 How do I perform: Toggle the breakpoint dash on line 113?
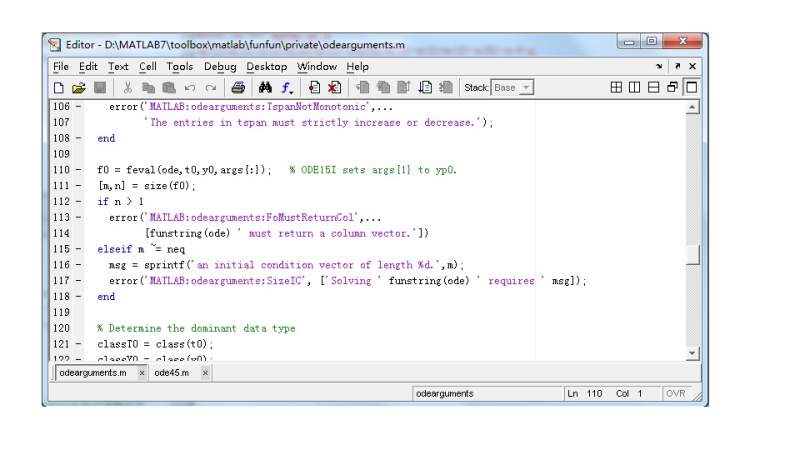click(x=79, y=217)
